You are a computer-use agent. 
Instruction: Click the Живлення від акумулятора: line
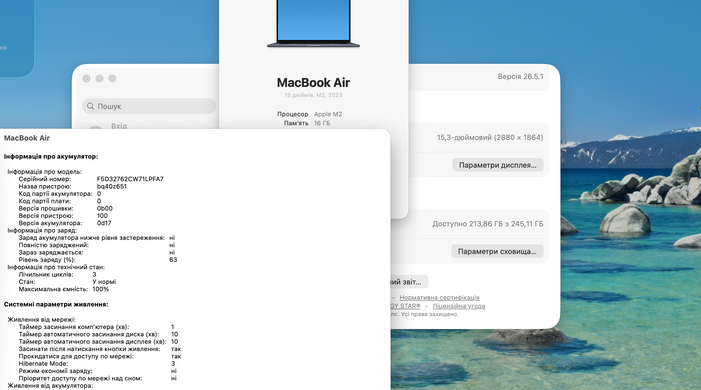(50, 386)
